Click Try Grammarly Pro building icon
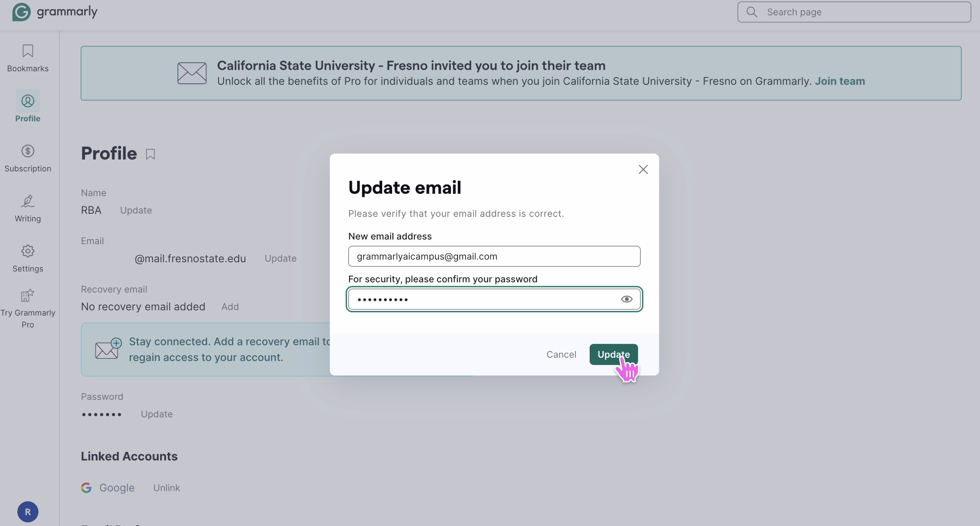980x526 pixels. (27, 295)
